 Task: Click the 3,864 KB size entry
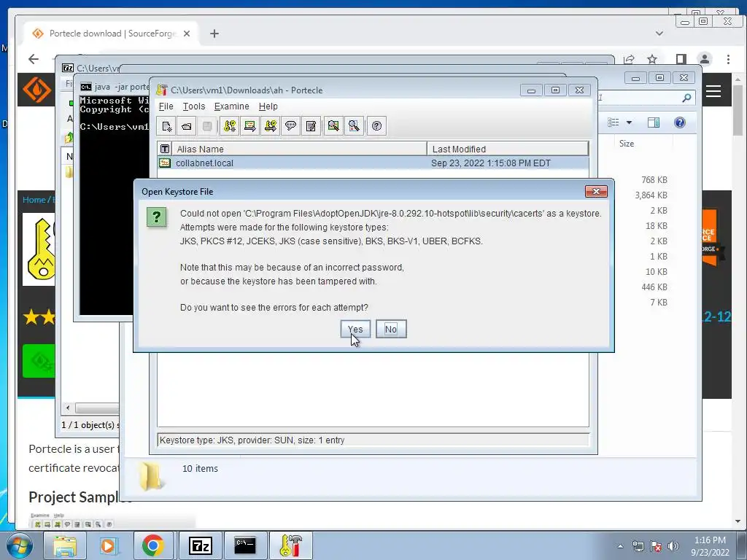click(651, 195)
